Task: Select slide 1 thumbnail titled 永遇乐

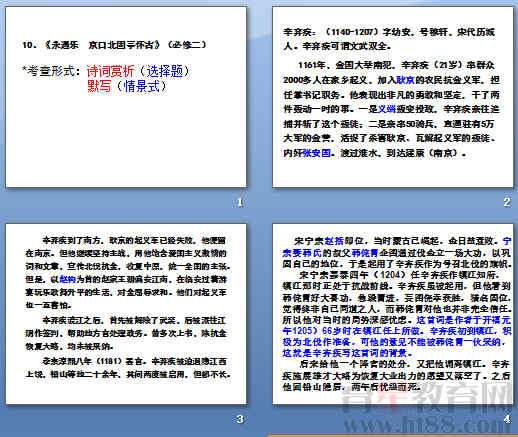Action: point(126,97)
